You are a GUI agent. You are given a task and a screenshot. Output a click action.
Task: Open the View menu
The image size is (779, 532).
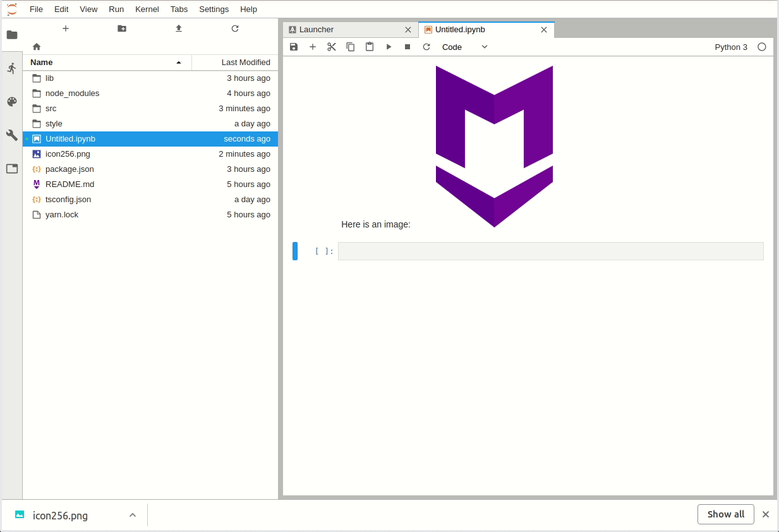click(x=88, y=9)
